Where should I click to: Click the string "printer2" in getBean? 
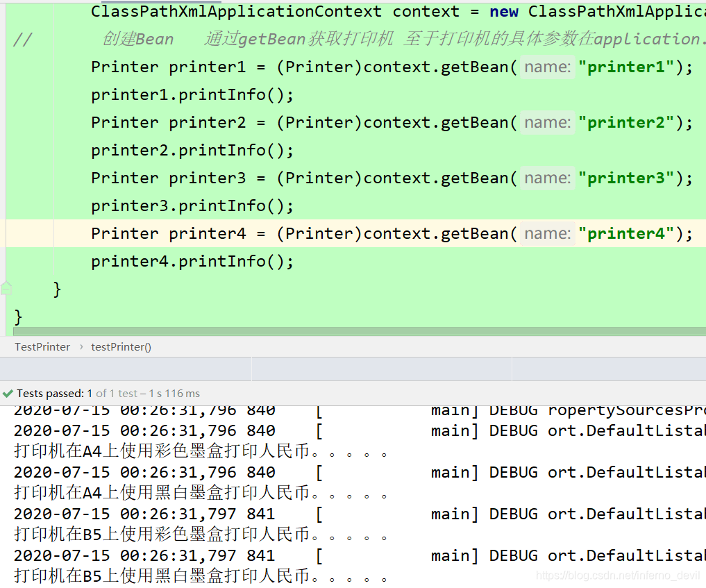click(626, 122)
